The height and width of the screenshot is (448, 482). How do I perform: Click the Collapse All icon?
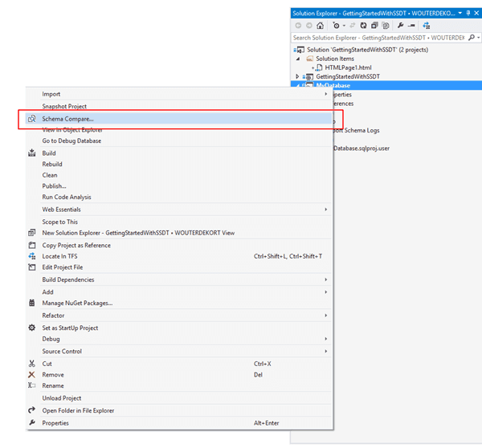click(x=374, y=26)
